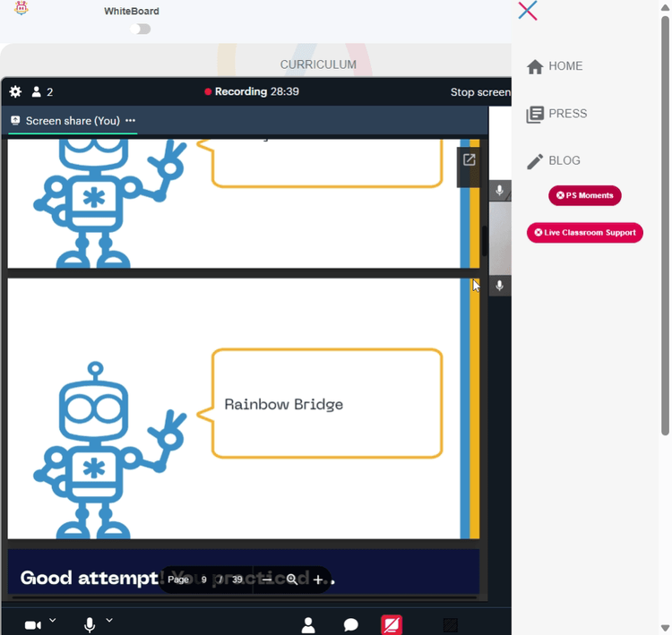Pop out the shared screen view

tap(469, 159)
